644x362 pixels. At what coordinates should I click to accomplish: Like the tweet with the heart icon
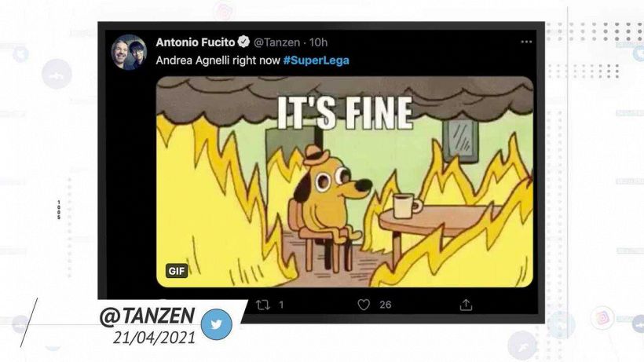coord(364,305)
